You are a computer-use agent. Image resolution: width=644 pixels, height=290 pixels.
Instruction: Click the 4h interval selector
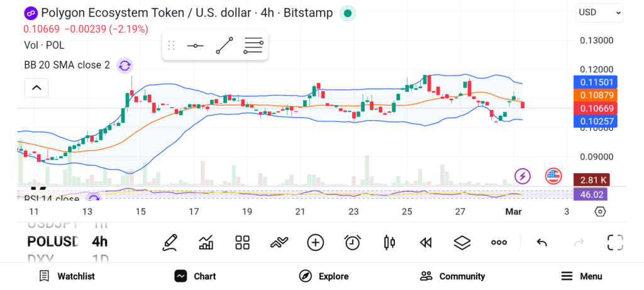tap(99, 242)
